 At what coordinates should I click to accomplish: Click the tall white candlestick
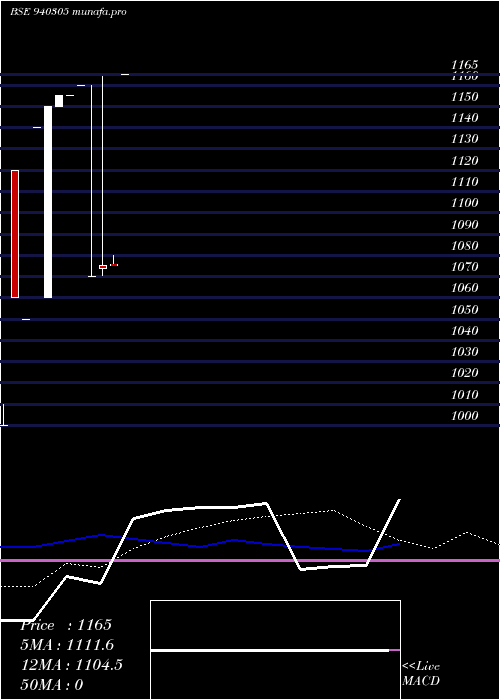tap(48, 202)
